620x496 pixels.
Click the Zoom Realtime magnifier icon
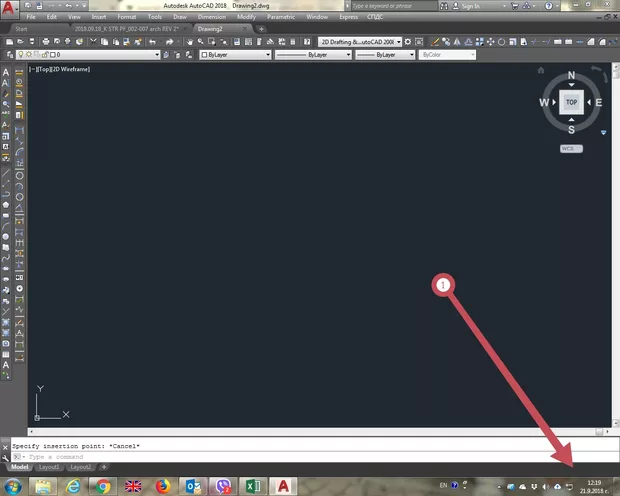(201, 42)
